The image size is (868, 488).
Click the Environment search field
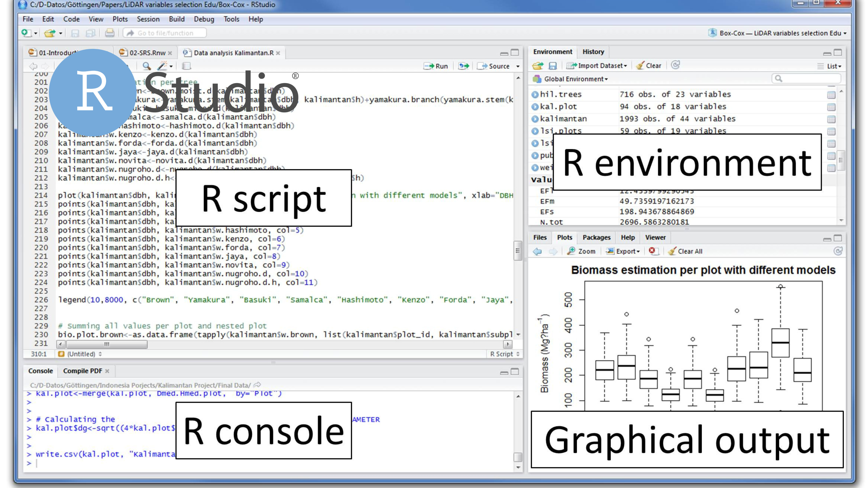[x=806, y=78]
